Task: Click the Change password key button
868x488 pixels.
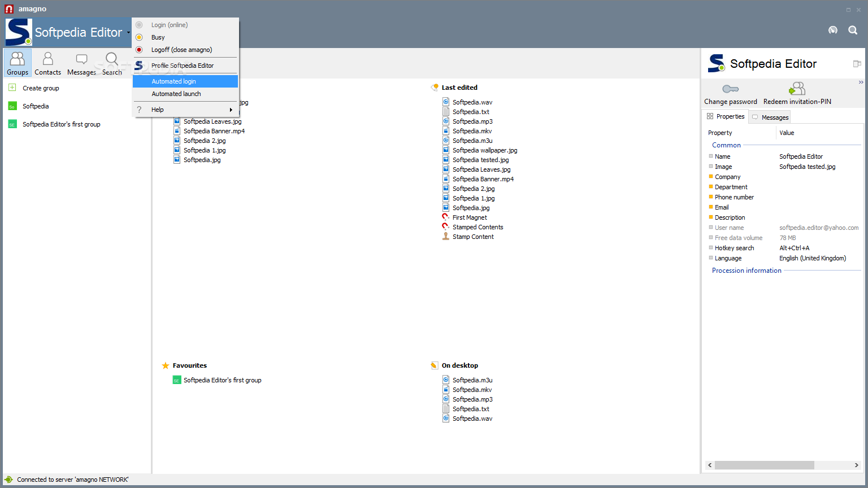Action: (x=731, y=94)
